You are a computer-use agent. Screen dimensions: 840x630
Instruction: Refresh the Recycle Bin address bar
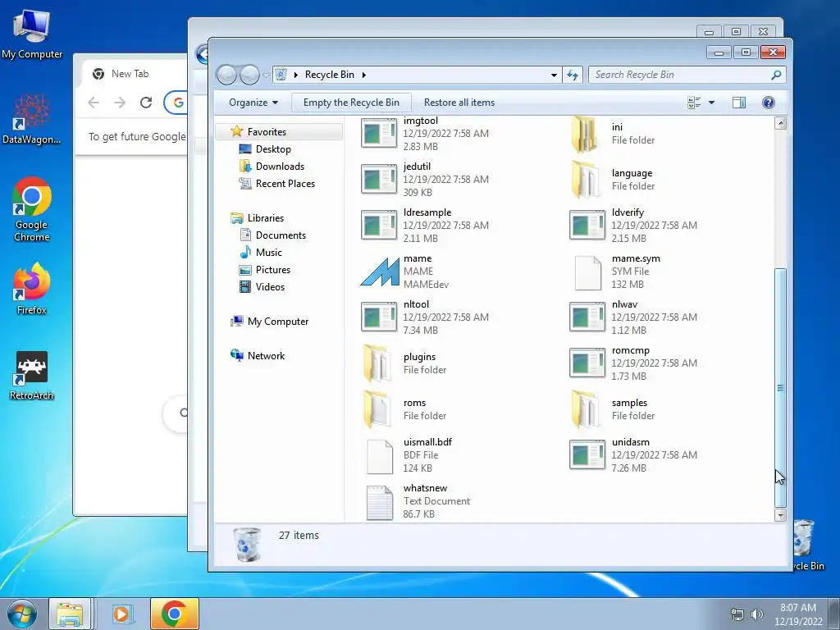pos(573,75)
